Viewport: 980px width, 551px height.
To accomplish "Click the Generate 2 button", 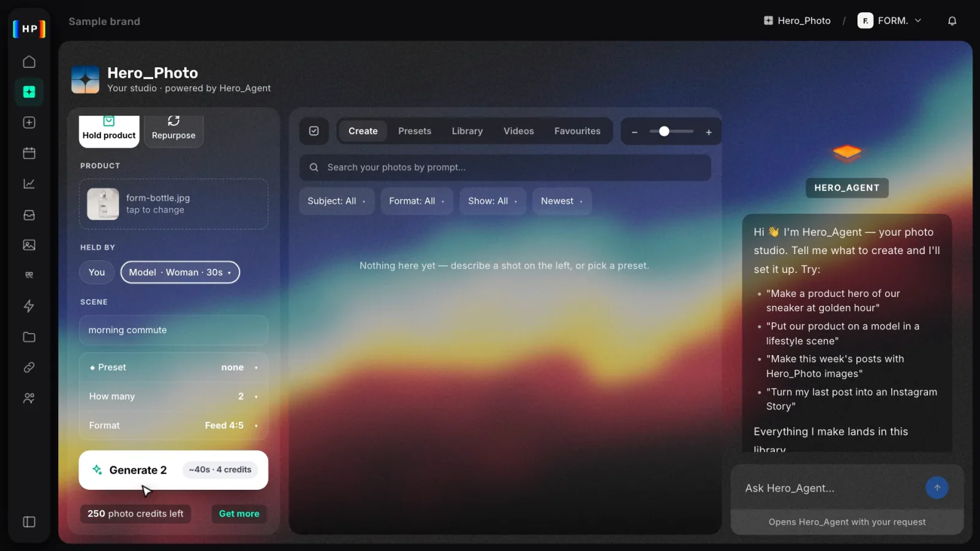I will pyautogui.click(x=173, y=470).
